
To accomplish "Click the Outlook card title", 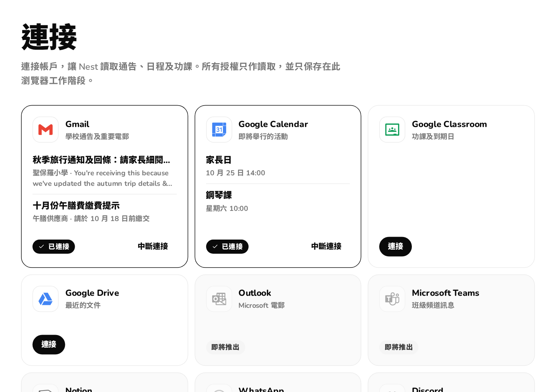I will (x=255, y=293).
